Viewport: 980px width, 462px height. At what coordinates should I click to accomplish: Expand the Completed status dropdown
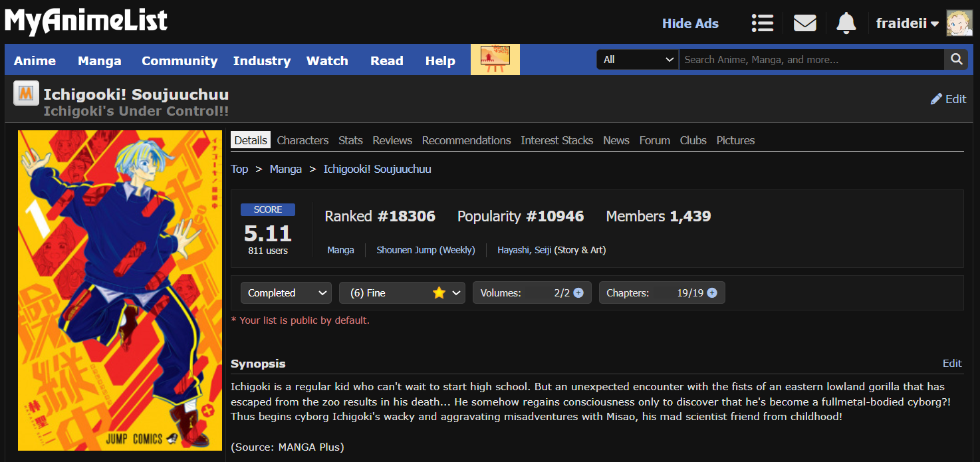pyautogui.click(x=286, y=293)
